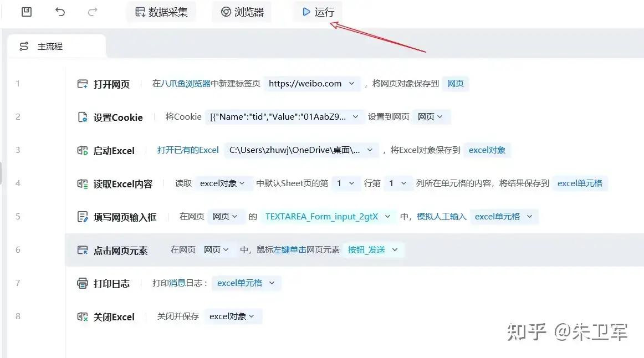Viewport: 644px width, 358px height.
Task: Redo the last undone action
Action: coord(93,12)
